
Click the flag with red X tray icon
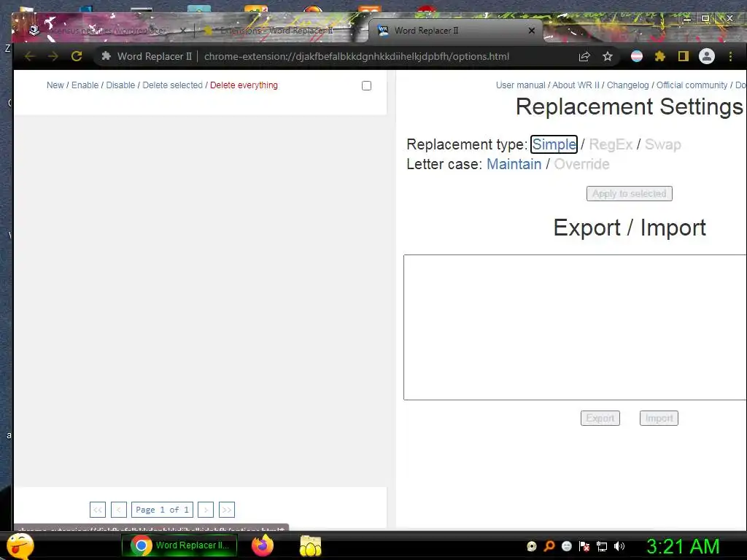click(584, 546)
